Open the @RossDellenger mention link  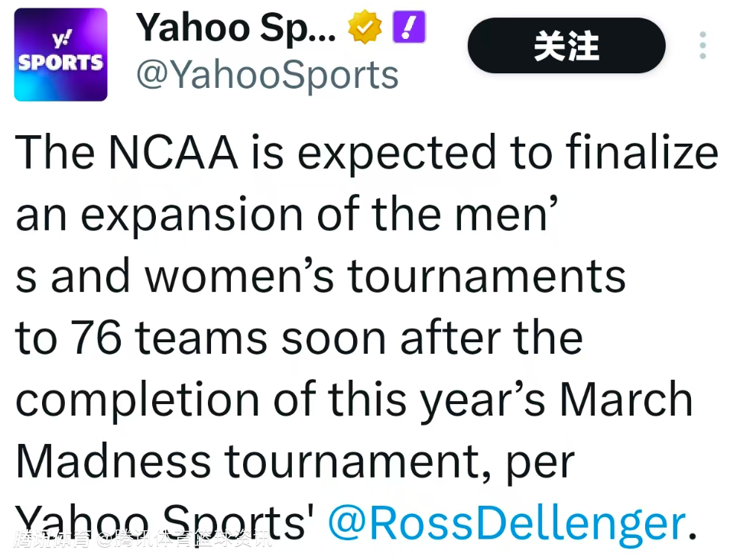click(506, 523)
